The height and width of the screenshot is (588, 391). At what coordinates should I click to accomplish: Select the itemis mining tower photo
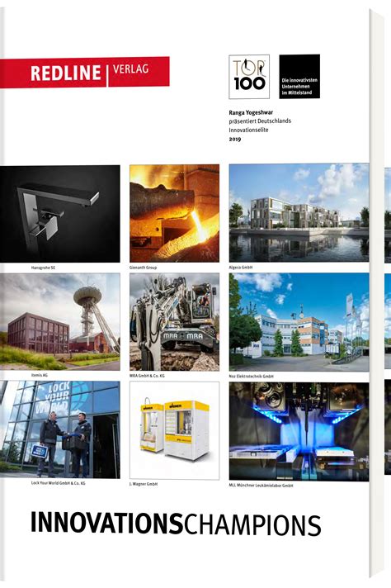pos(60,322)
